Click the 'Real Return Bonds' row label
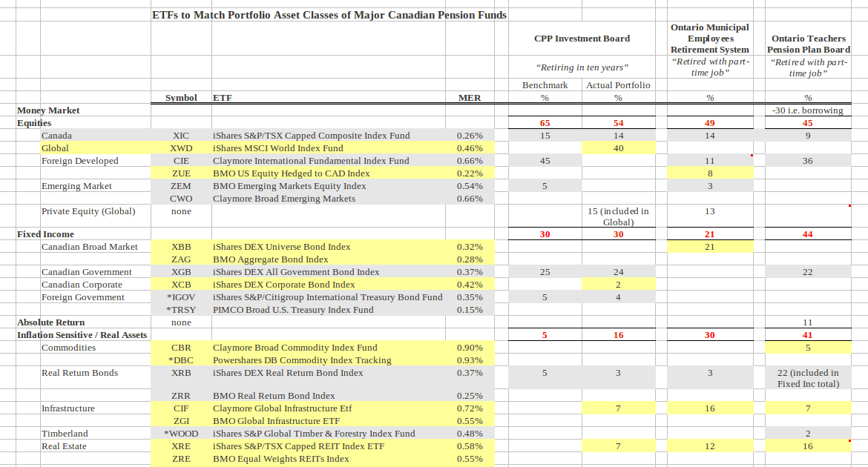 (x=79, y=373)
